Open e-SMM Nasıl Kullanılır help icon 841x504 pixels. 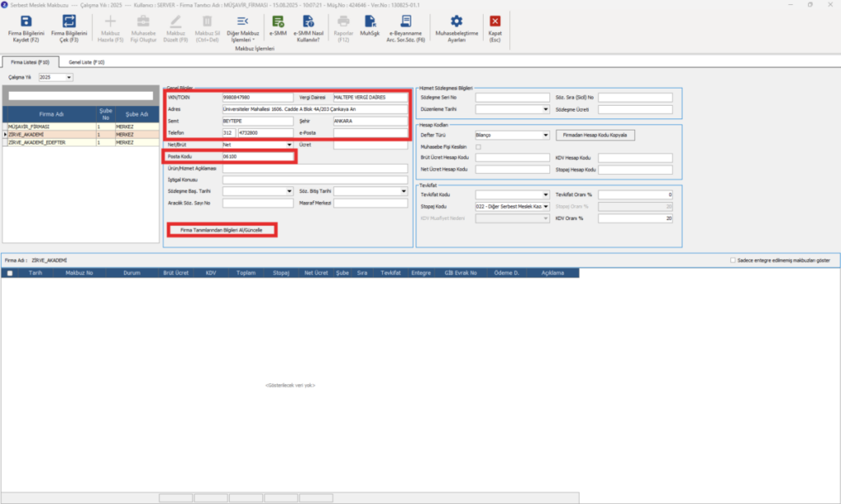pyautogui.click(x=309, y=21)
